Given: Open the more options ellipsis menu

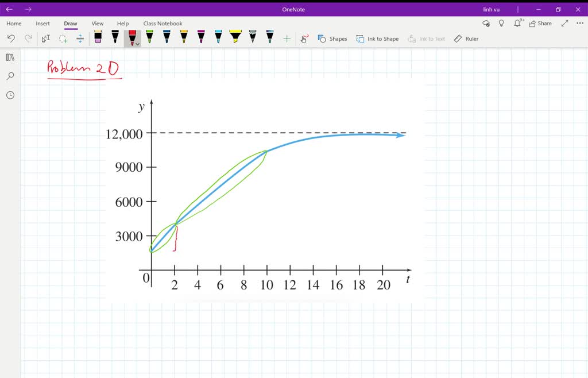Looking at the screenshot, I should click(579, 24).
